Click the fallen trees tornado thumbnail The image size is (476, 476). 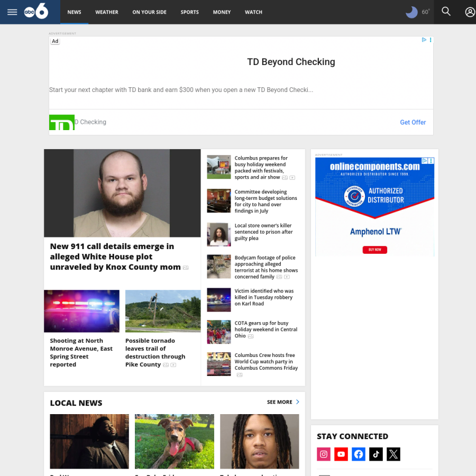(163, 311)
